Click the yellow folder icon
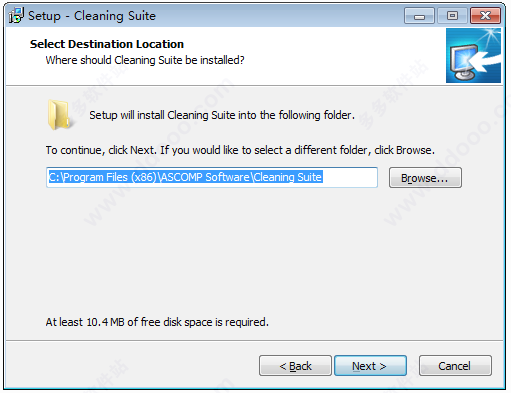The image size is (511, 393). [59, 115]
